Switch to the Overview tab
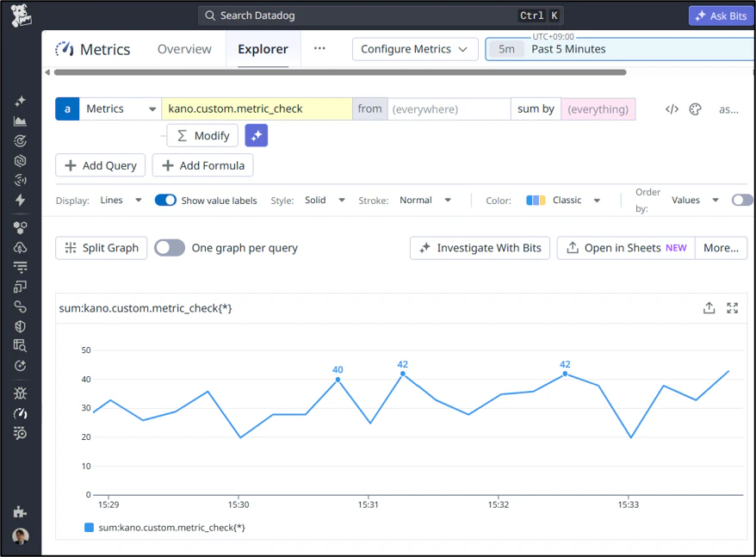 pyautogui.click(x=184, y=49)
